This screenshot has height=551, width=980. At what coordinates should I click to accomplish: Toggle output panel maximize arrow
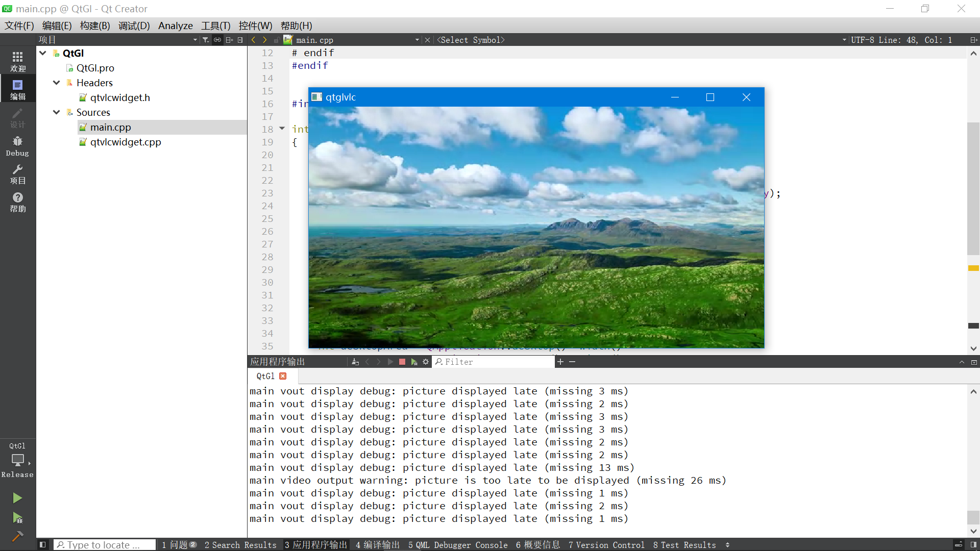pos(962,362)
